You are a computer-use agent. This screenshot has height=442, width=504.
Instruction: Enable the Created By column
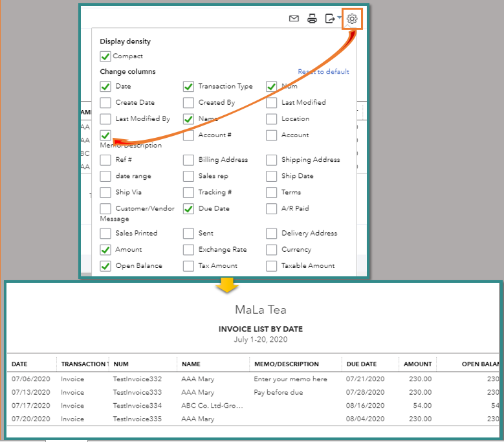[188, 102]
